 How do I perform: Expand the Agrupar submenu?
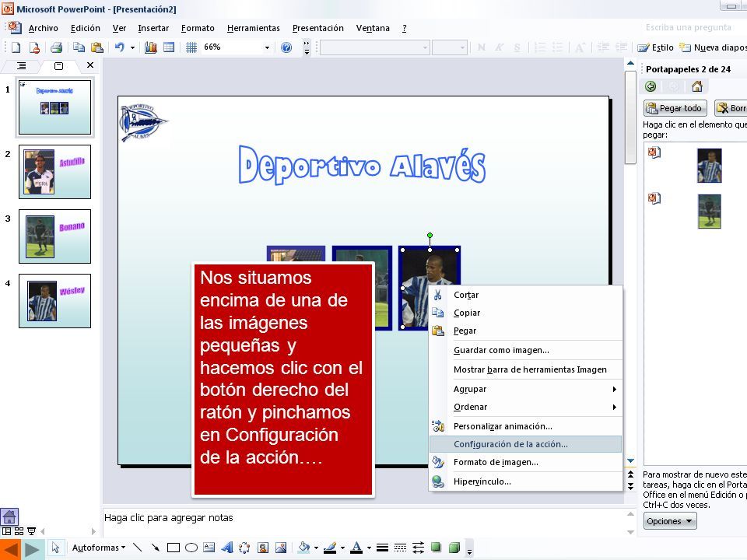coord(526,389)
